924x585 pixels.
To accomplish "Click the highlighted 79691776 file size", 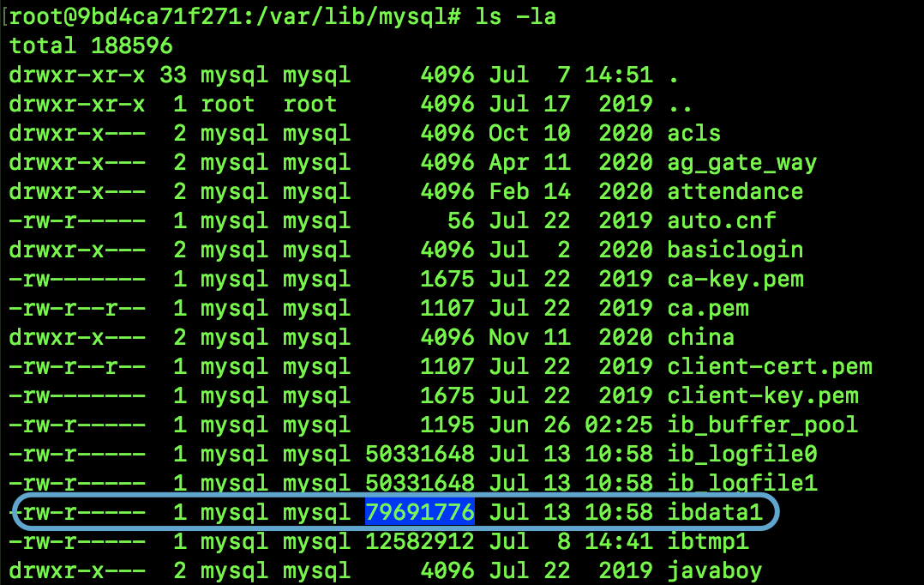I will click(x=420, y=512).
